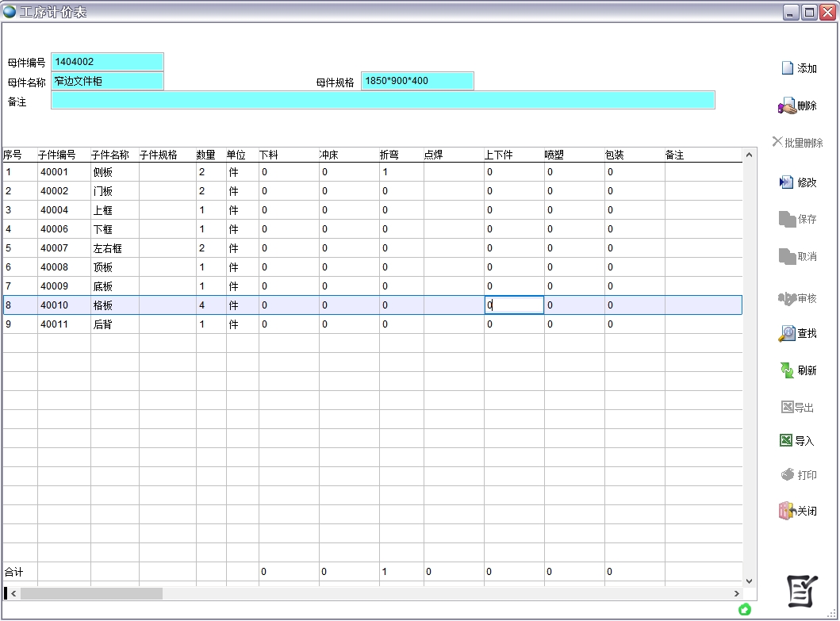The height and width of the screenshot is (621, 840).
Task: Focus the empty 备注 remarks field
Action: pyautogui.click(x=383, y=100)
